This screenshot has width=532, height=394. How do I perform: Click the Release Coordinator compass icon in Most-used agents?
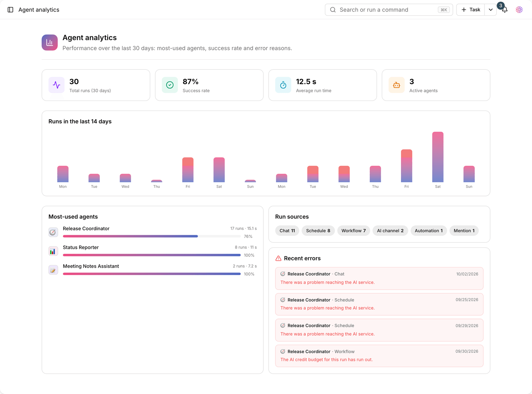[53, 232]
